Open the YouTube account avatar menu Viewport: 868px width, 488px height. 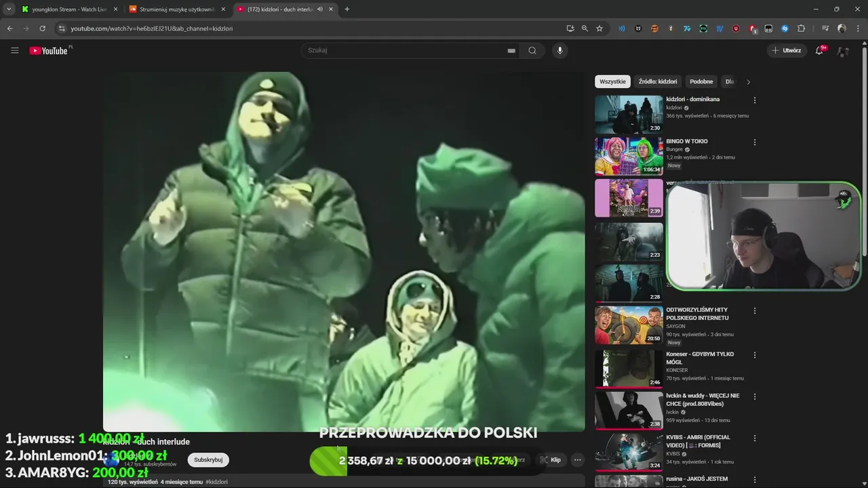pyautogui.click(x=843, y=50)
